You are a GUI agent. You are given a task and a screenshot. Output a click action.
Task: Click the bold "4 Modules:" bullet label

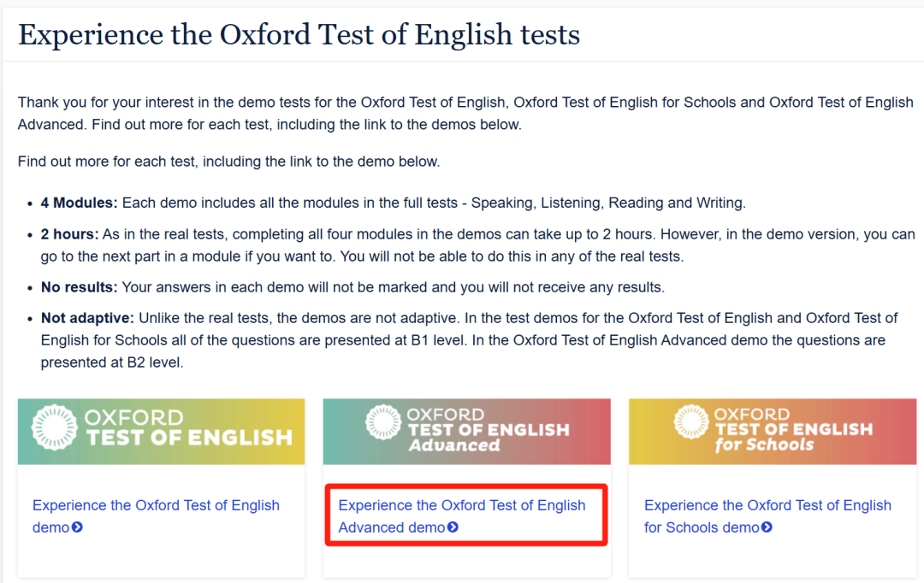[80, 203]
